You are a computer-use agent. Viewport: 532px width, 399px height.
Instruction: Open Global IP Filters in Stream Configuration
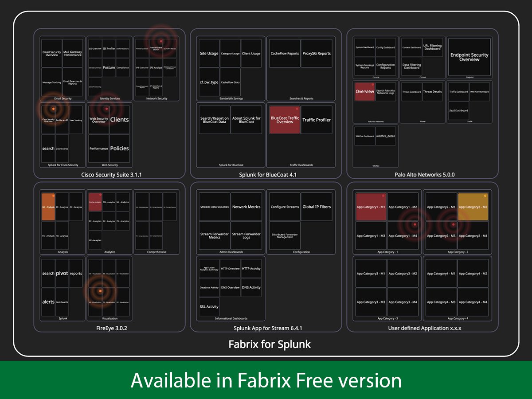tap(316, 206)
